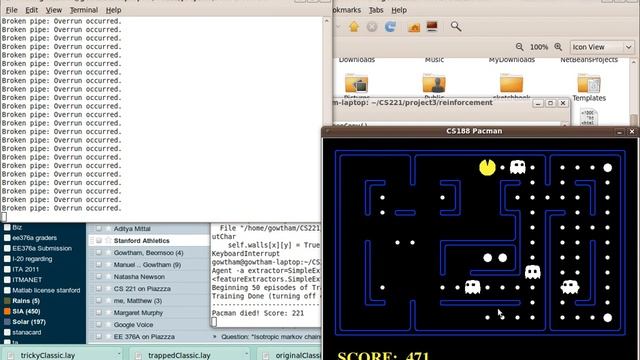Star the Google Voice email
The height and width of the screenshot is (360, 640).
coord(108,324)
